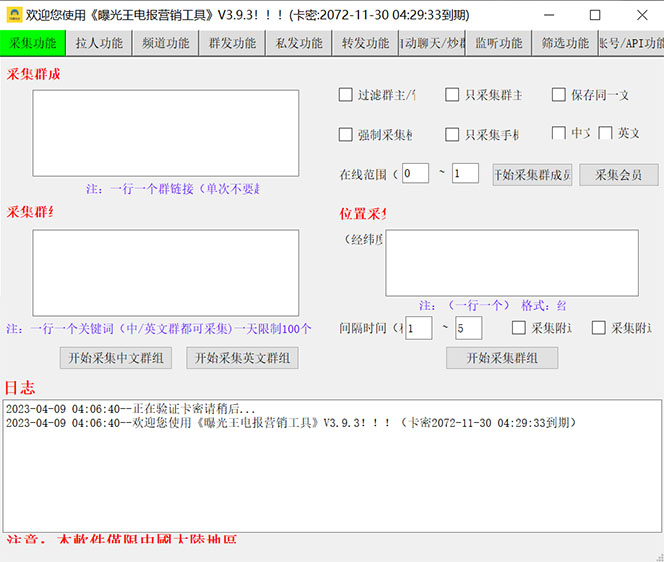Click the group link text area under 采集群成员
664x562 pixels.
tap(165, 133)
